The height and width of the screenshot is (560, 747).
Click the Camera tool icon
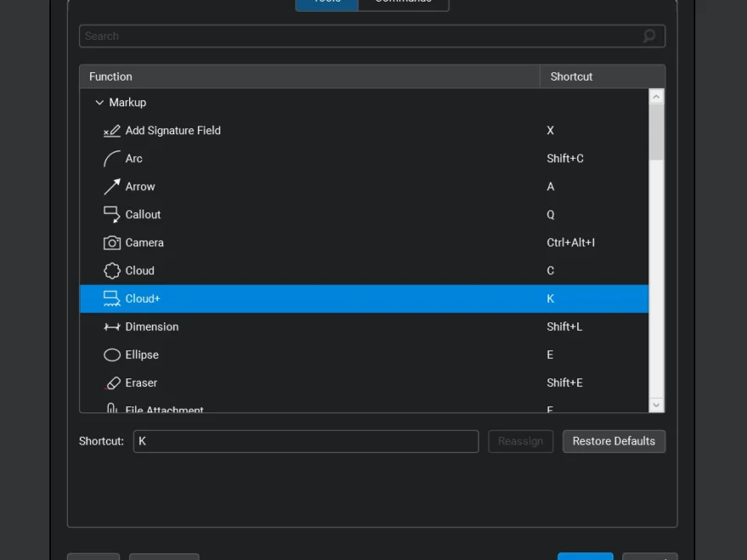click(x=112, y=243)
